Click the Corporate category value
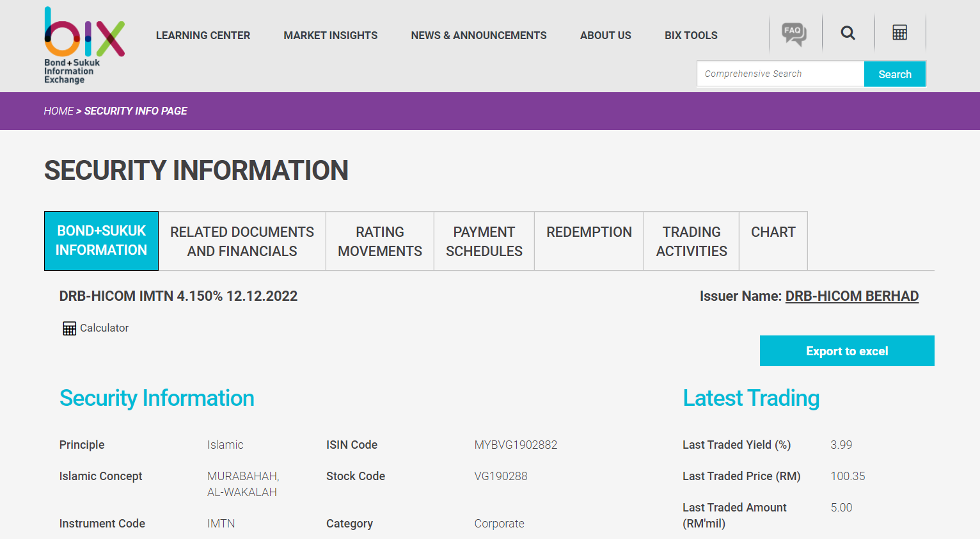The height and width of the screenshot is (539, 980). coord(499,524)
